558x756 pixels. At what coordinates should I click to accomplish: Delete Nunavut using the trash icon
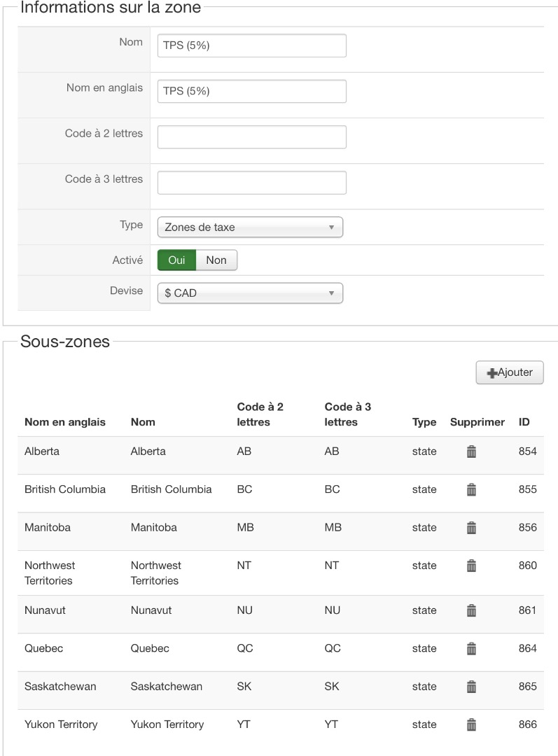471,610
